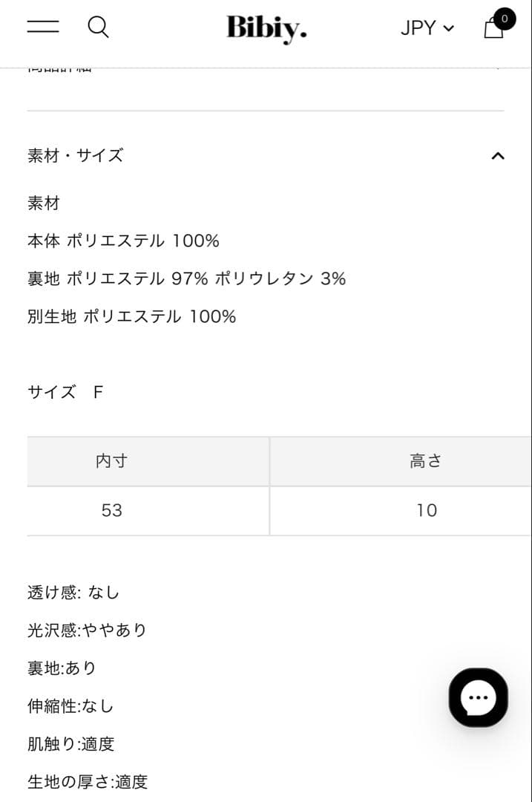Viewport: 532px width, 802px height.
Task: Click the chevron next to JPY
Action: pyautogui.click(x=448, y=29)
